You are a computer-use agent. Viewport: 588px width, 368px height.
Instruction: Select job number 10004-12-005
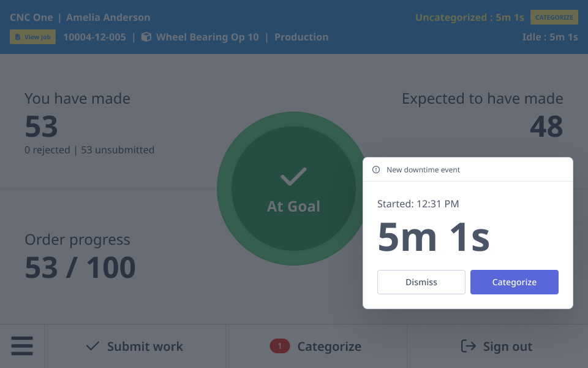point(94,37)
